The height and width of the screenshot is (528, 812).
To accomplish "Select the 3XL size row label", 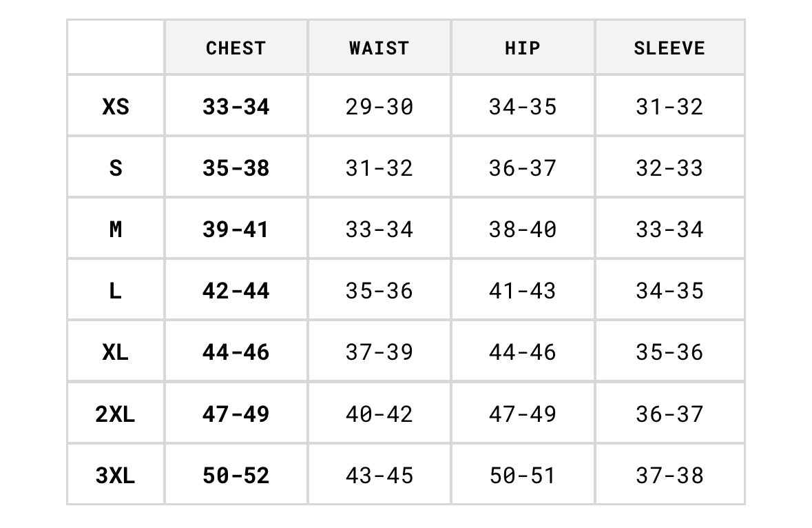I will pyautogui.click(x=115, y=475).
